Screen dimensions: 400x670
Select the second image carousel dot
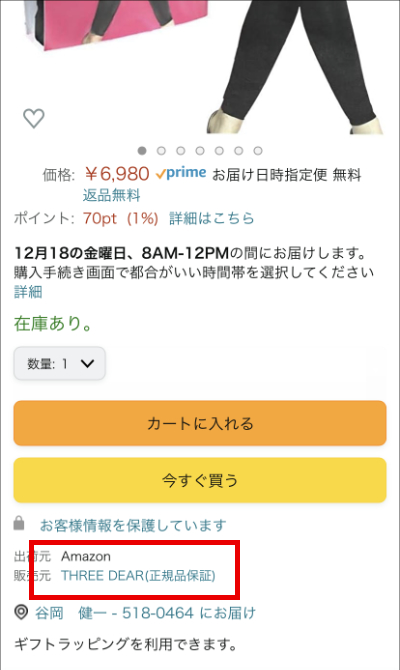[x=161, y=150]
